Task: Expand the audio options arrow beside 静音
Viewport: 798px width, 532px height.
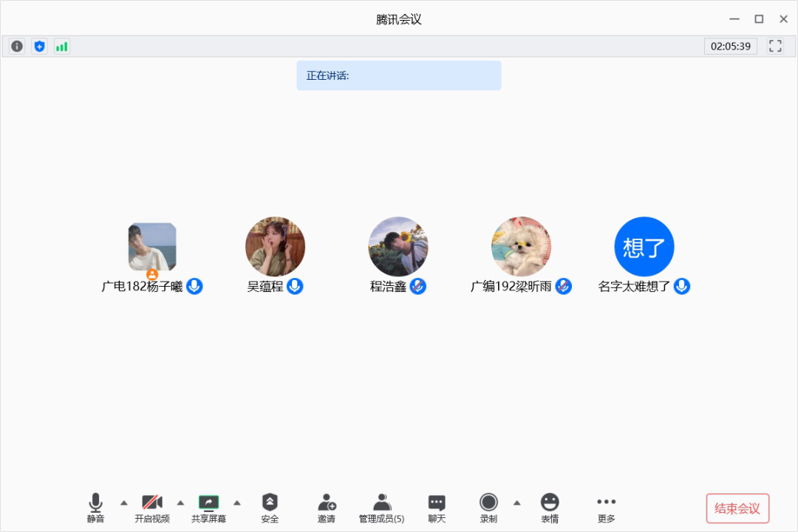Action: click(124, 502)
